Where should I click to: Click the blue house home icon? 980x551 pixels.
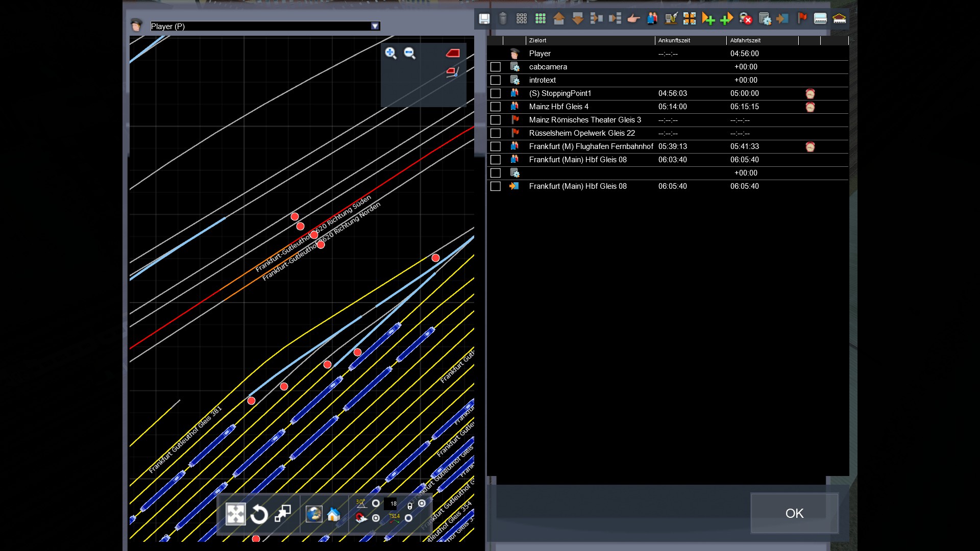tap(333, 514)
